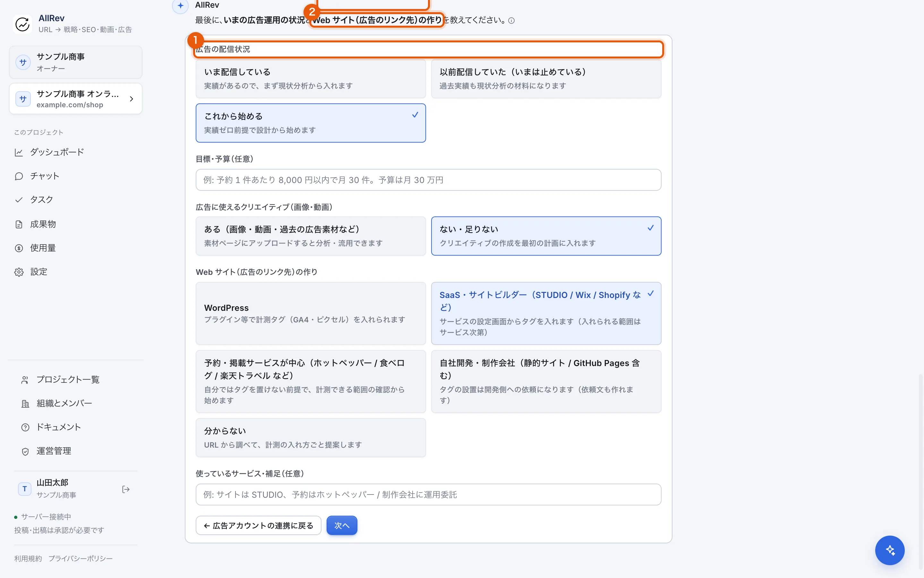The image size is (924, 578).
Task: Click the ドキュメント help circle icon
Action: point(25,427)
